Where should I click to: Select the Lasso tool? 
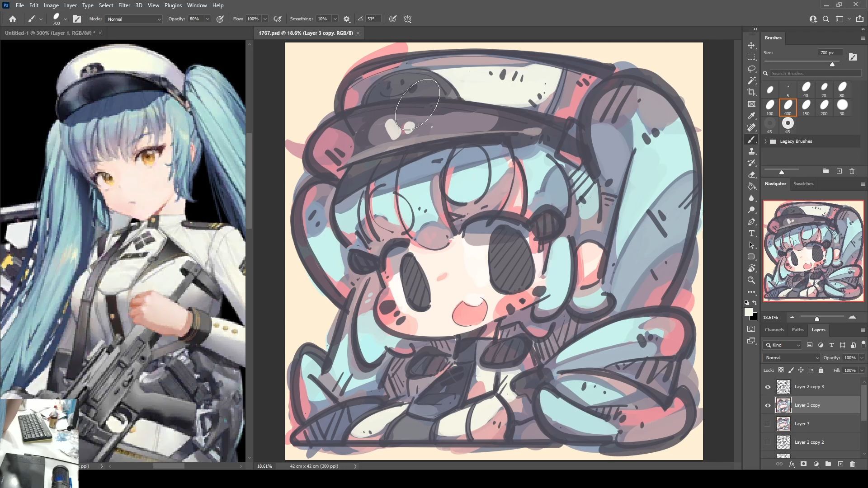coord(751,69)
